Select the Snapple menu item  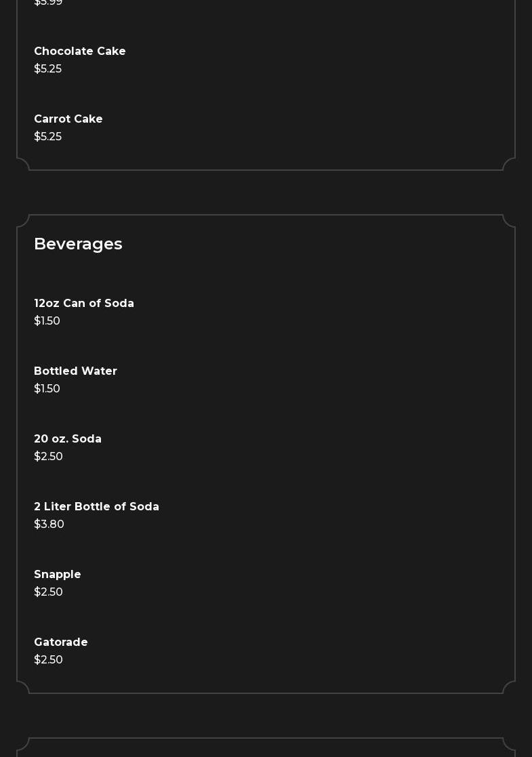(58, 575)
